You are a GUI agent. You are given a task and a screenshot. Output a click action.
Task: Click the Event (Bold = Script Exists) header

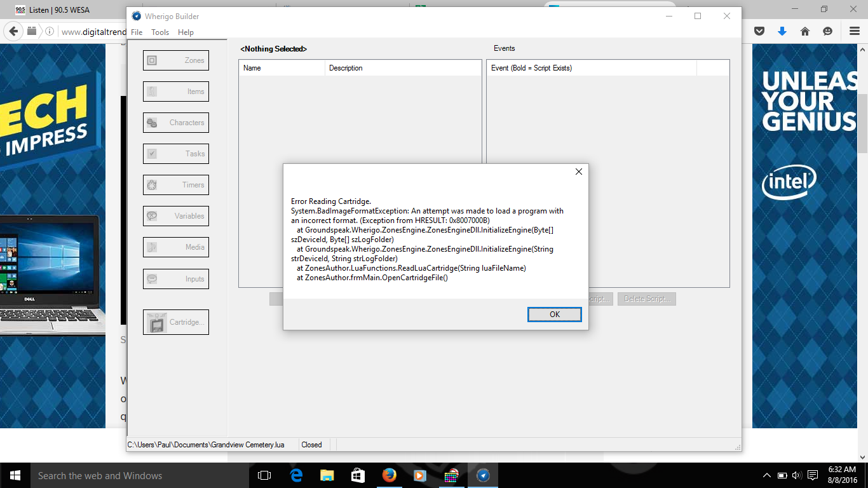click(x=592, y=68)
